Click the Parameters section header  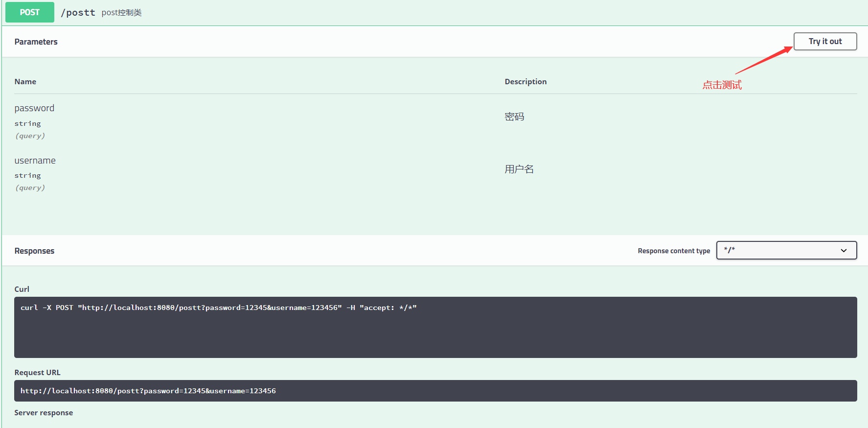click(x=36, y=42)
